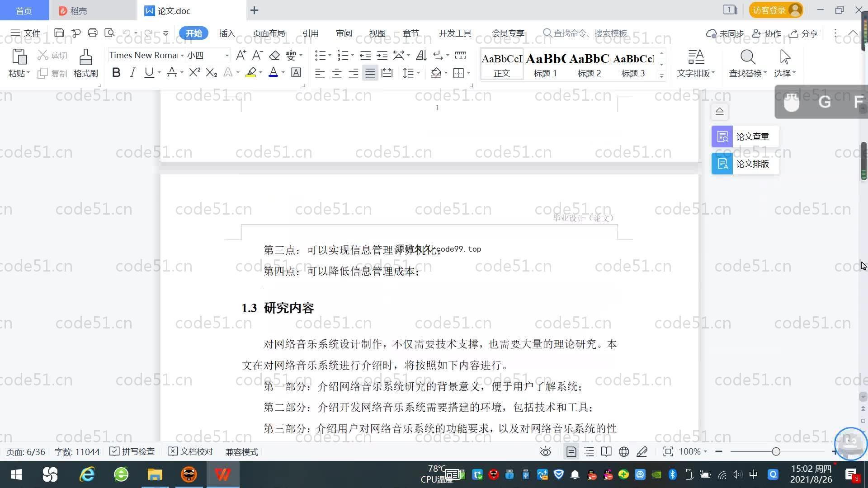Open 论文排版 side panel tool
Viewport: 868px width, 488px height.
(745, 164)
